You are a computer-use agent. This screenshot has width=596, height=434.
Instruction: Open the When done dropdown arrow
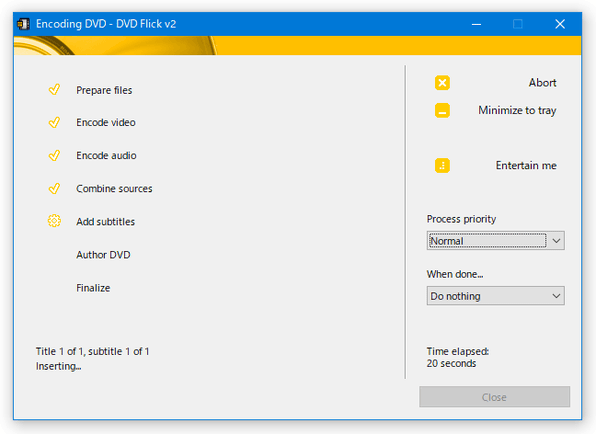[x=556, y=296]
